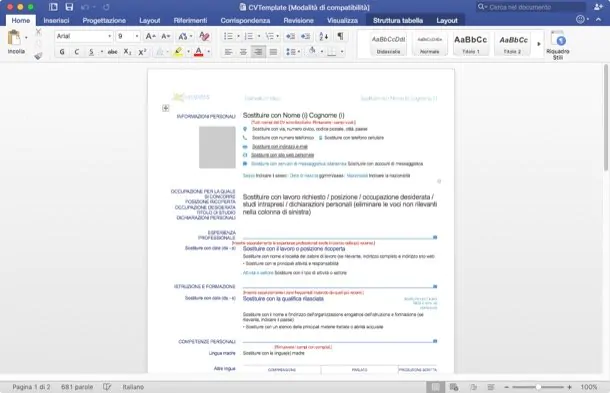
Task: Expand the styles gallery arrow
Action: tap(539, 44)
